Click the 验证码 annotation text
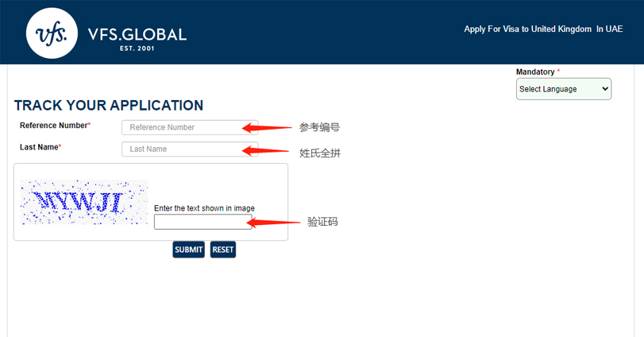 coord(322,222)
